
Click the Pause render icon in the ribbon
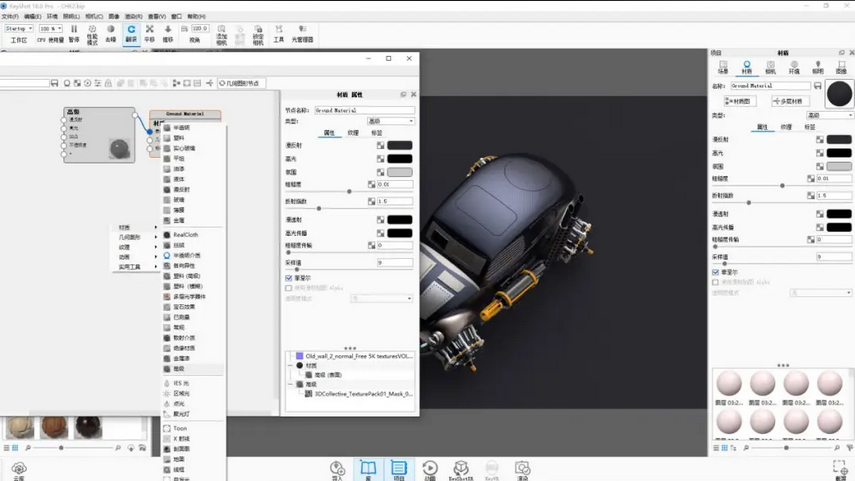point(74,32)
